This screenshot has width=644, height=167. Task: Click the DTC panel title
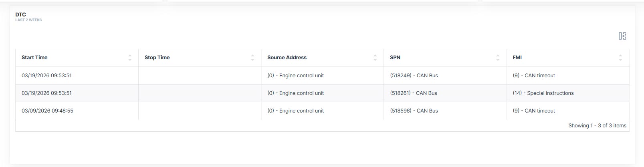pyautogui.click(x=20, y=14)
